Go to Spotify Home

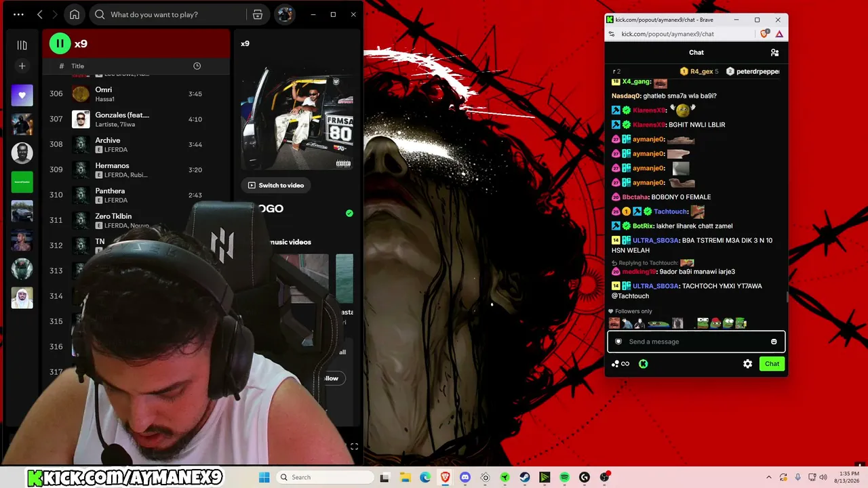point(75,14)
